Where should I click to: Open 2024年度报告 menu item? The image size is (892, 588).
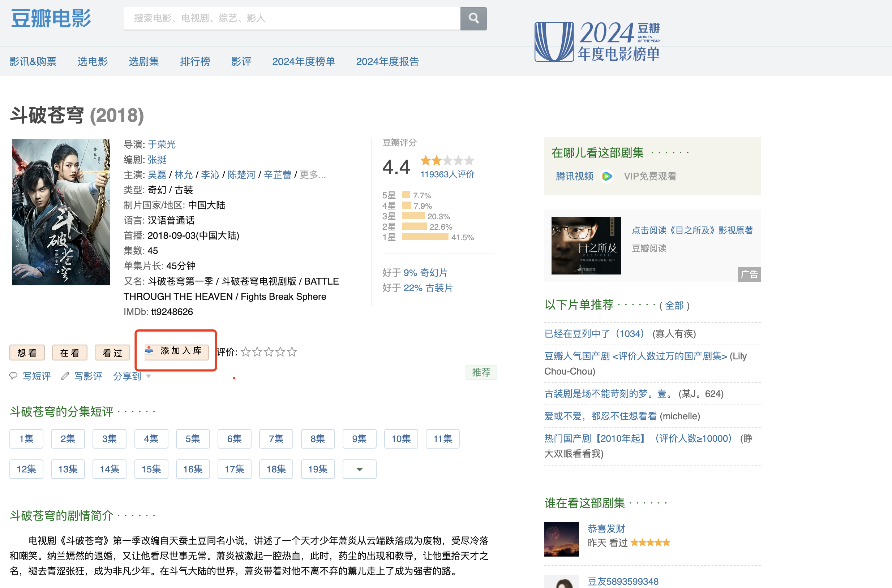388,61
